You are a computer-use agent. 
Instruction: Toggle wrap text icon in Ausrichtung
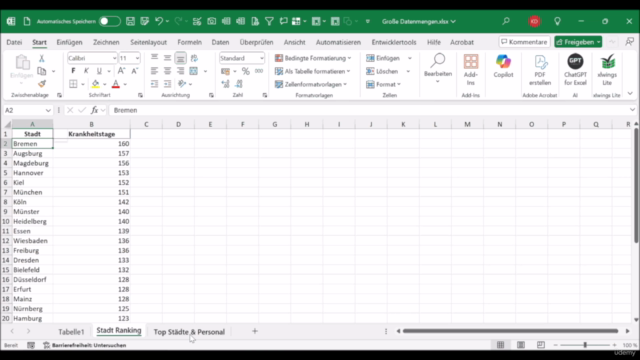click(x=194, y=58)
